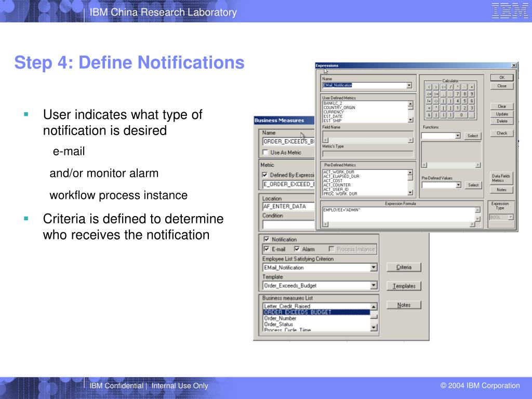
Task: Open the Pre-Defined Values dropdown
Action: click(x=458, y=185)
